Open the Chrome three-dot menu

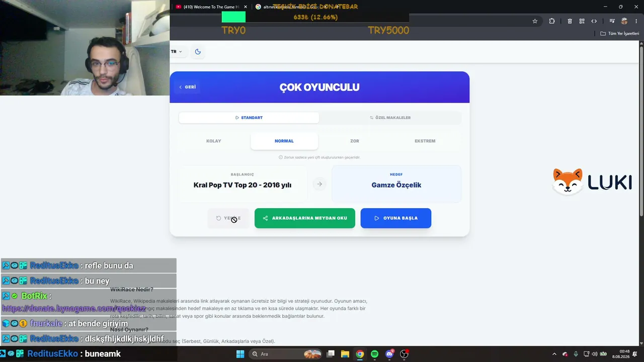point(636,21)
